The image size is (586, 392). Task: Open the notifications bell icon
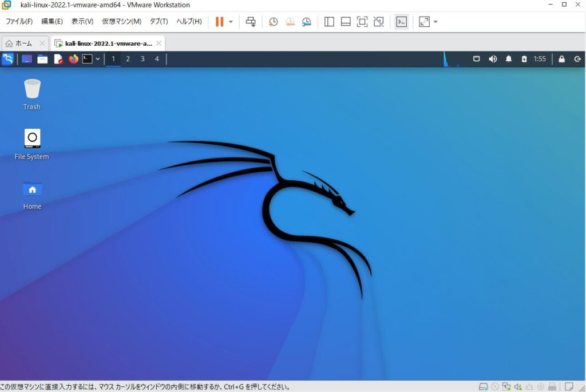509,59
